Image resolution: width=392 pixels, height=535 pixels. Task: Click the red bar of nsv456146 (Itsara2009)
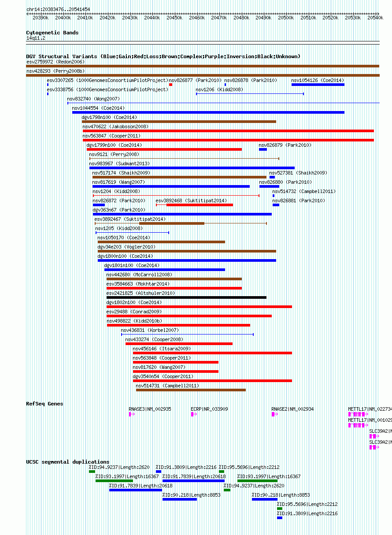click(x=212, y=353)
